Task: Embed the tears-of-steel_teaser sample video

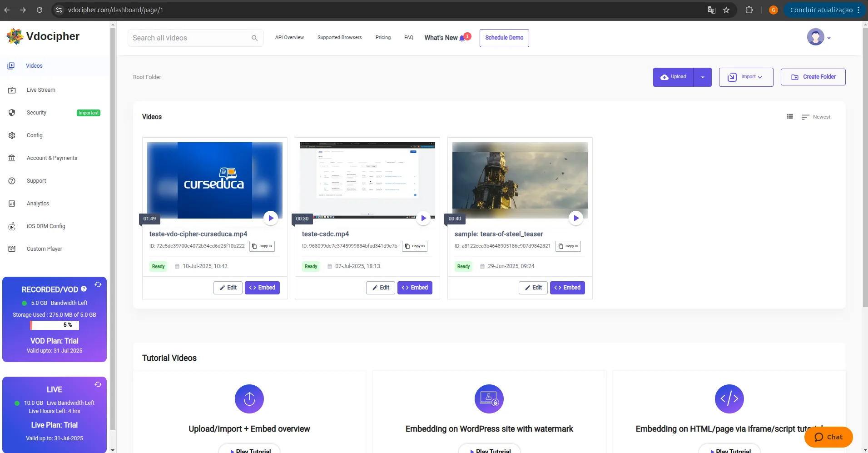Action: (567, 288)
